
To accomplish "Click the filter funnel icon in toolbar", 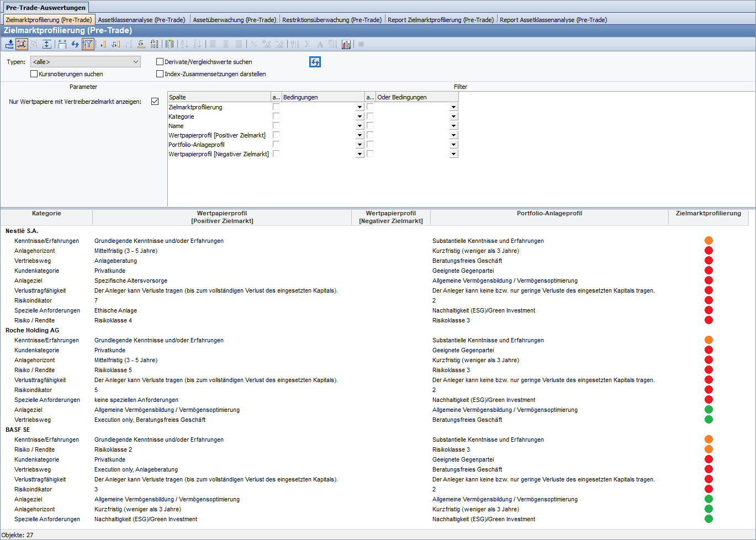I will (x=88, y=44).
